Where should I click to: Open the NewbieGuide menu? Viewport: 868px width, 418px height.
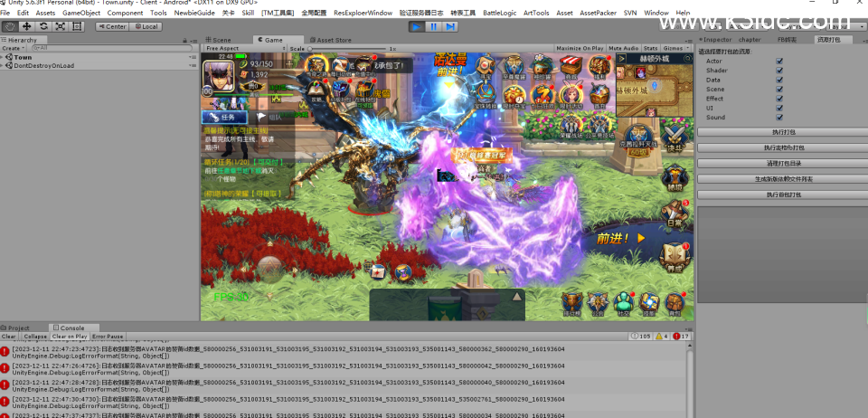tap(194, 13)
